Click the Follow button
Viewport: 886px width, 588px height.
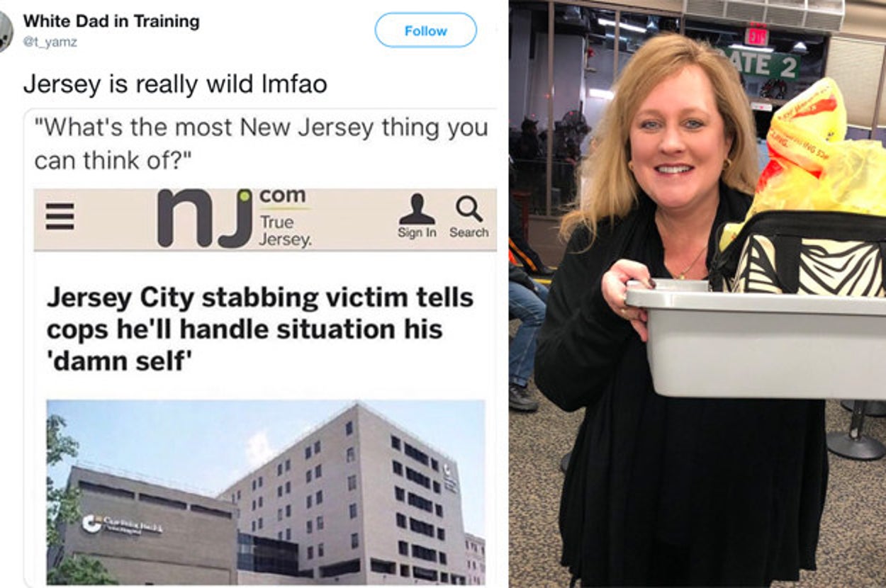pyautogui.click(x=425, y=30)
